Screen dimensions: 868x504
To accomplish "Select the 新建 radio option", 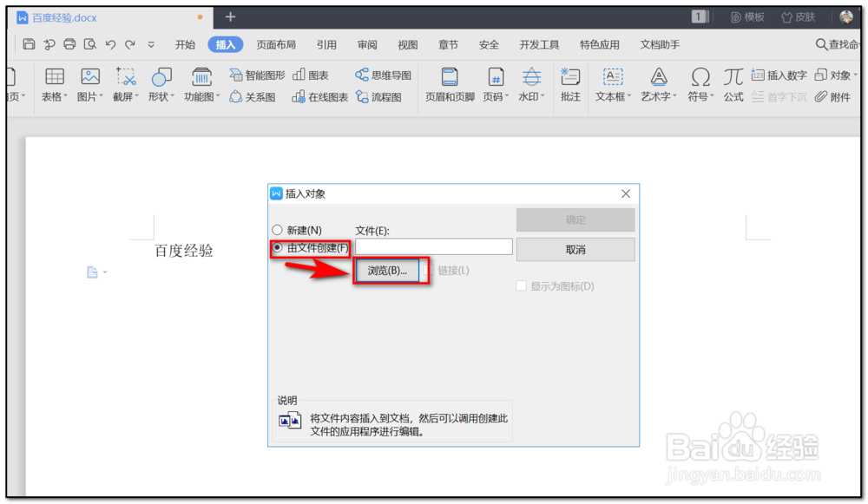I will (276, 229).
